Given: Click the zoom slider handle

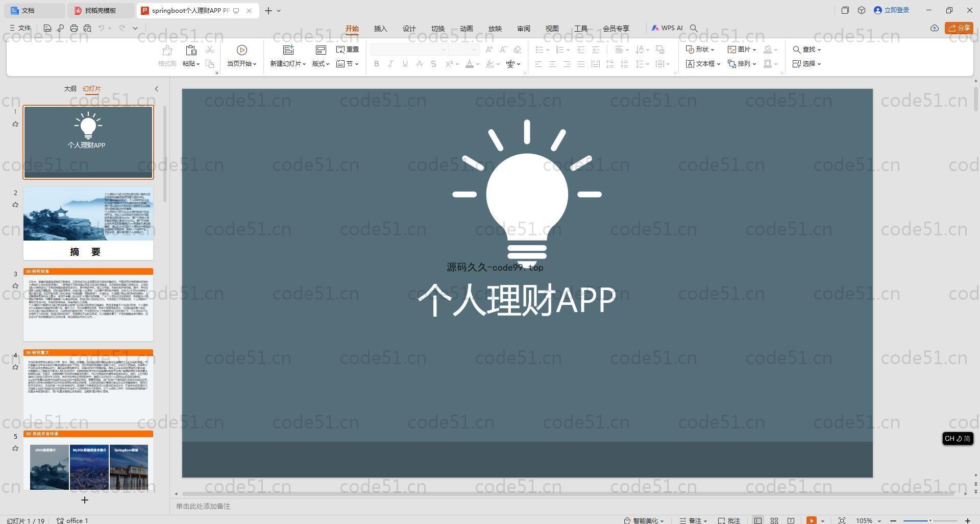Looking at the screenshot, I should coord(930,520).
